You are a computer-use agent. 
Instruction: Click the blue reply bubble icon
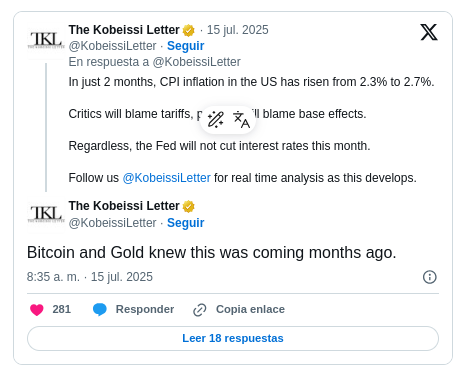(x=100, y=310)
